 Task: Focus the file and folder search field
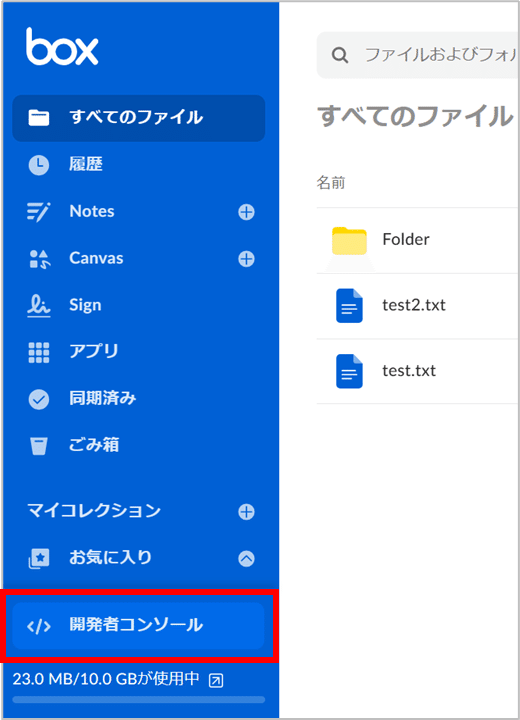(x=418, y=55)
